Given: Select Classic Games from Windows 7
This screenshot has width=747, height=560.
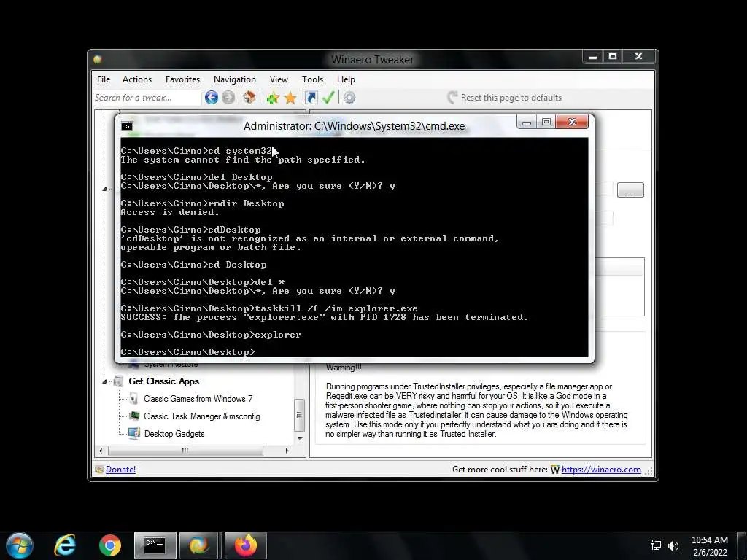Looking at the screenshot, I should (198, 399).
